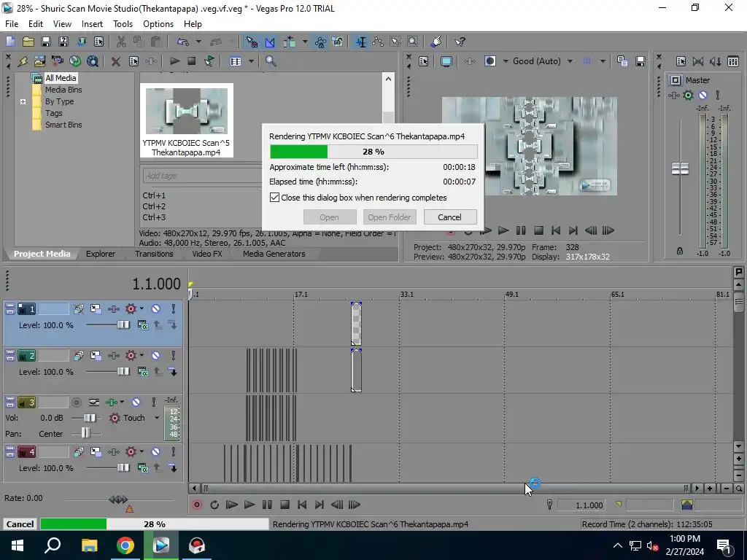
Task: Click the Import Media lightning icon
Action: point(23,61)
